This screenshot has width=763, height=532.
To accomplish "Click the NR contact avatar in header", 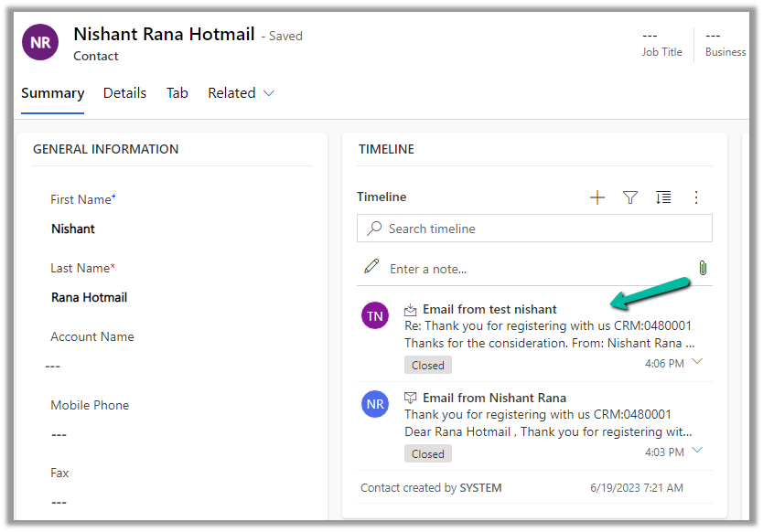I will coord(40,43).
